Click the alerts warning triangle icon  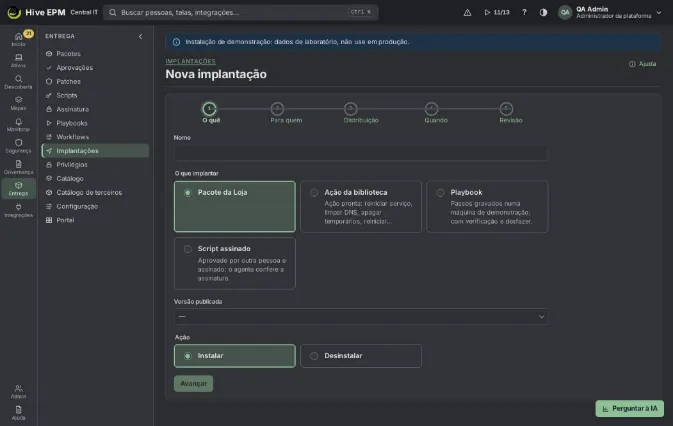pos(467,12)
